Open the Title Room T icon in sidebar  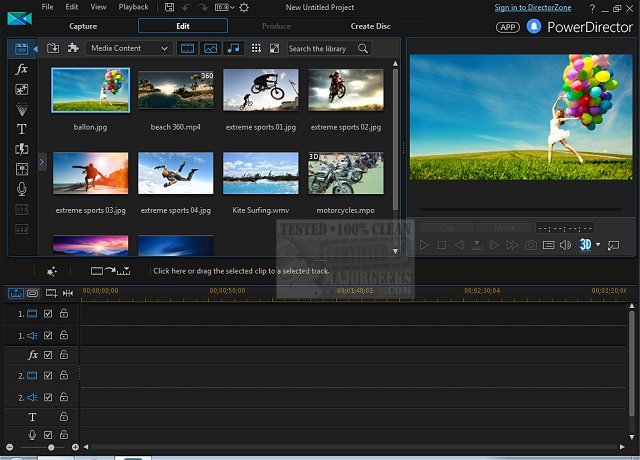pos(21,129)
